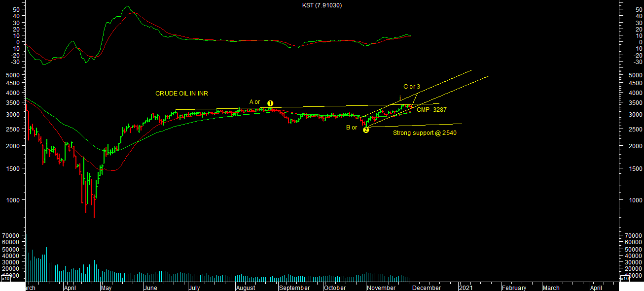Screen dimensions: 644x291
Task: Click the x10 multiplier box at bottom right
Action: [624, 279]
